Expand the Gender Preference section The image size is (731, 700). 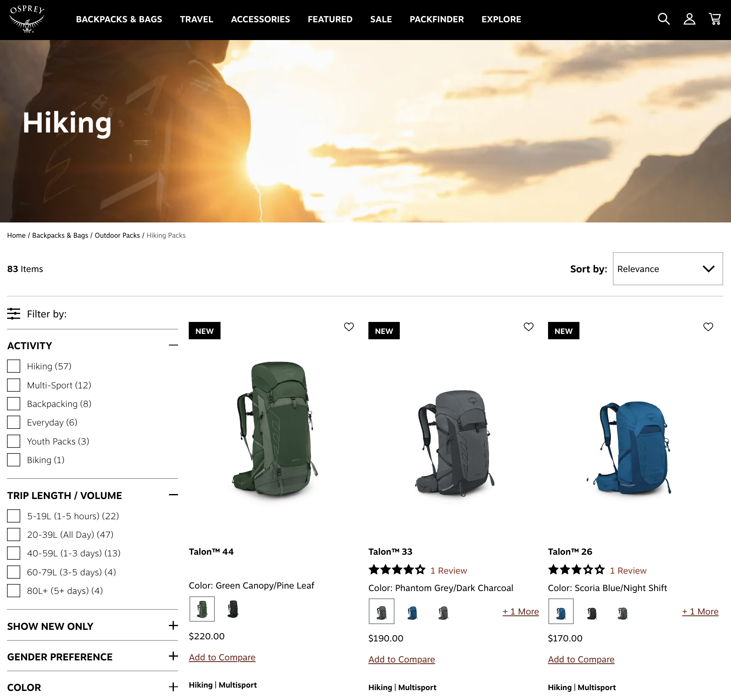coord(173,656)
